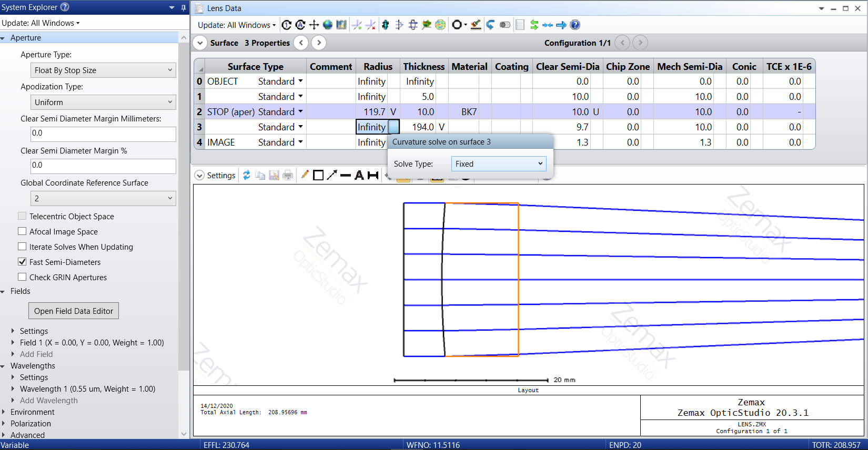Refresh the layout with the blue arrows icon
Image resolution: width=868 pixels, height=450 pixels.
(246, 176)
